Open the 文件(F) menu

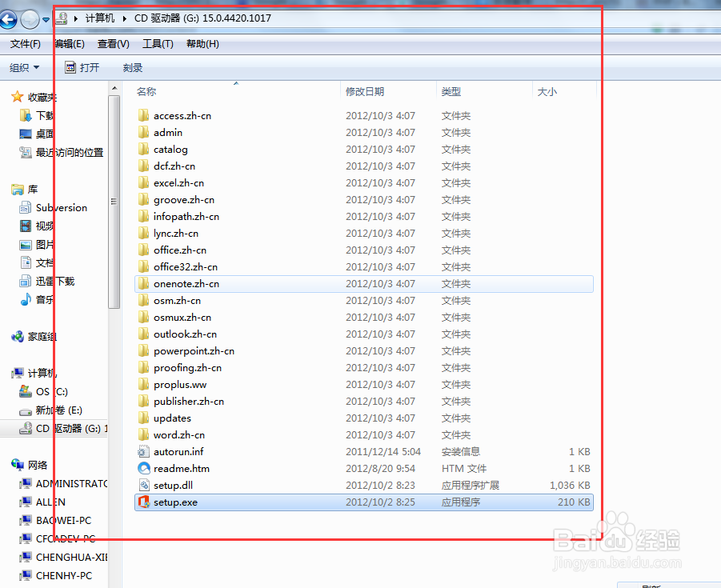click(x=26, y=44)
